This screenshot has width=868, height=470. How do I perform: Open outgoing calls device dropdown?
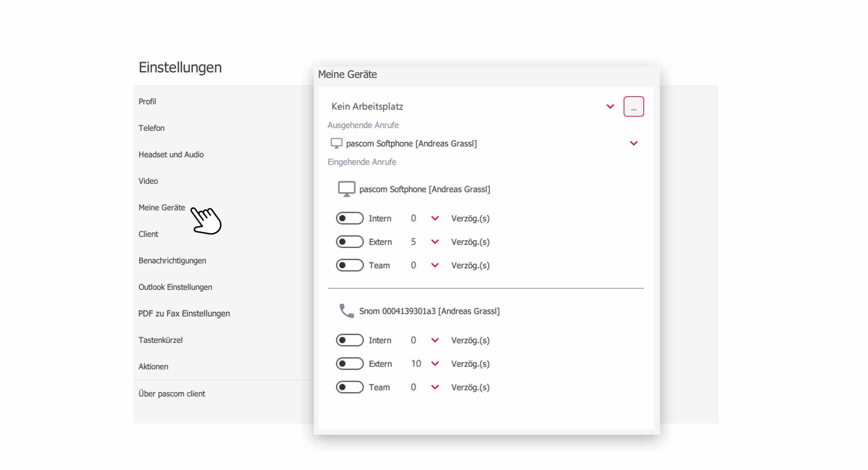pos(633,143)
